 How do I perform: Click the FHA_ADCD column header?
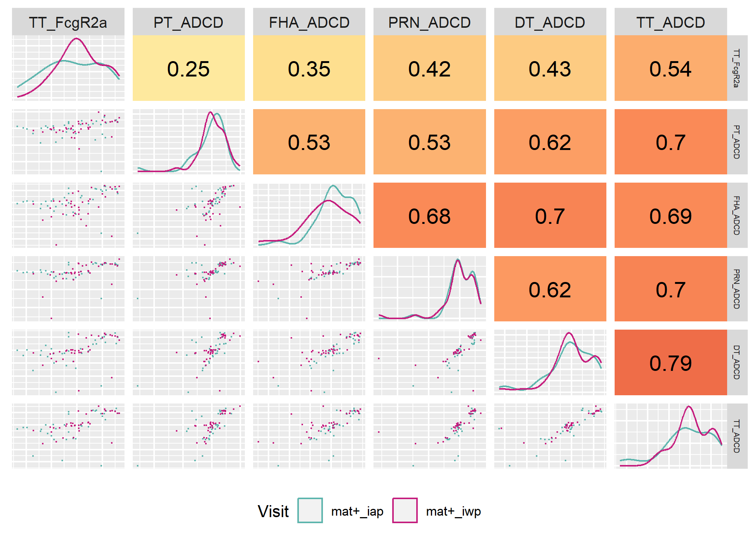[x=309, y=22]
